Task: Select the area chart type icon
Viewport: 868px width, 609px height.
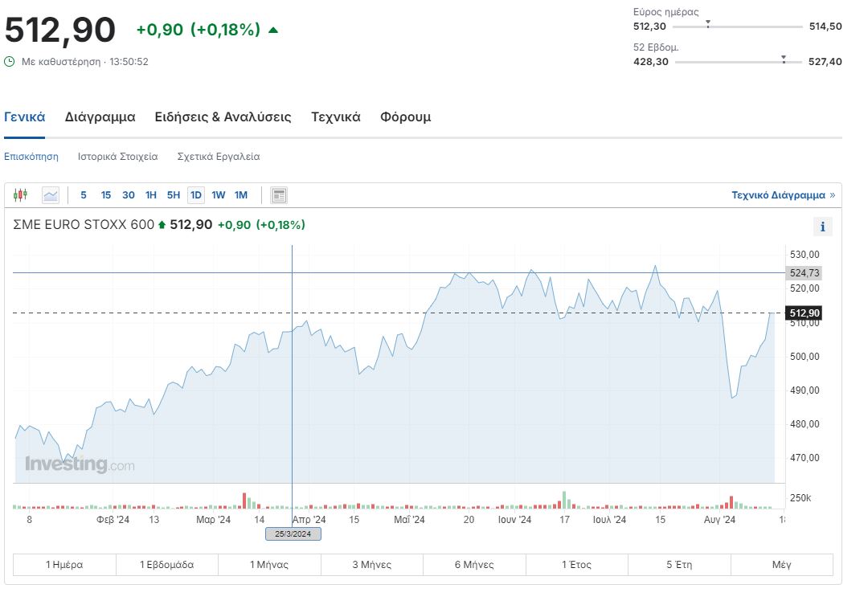Action: [51, 194]
